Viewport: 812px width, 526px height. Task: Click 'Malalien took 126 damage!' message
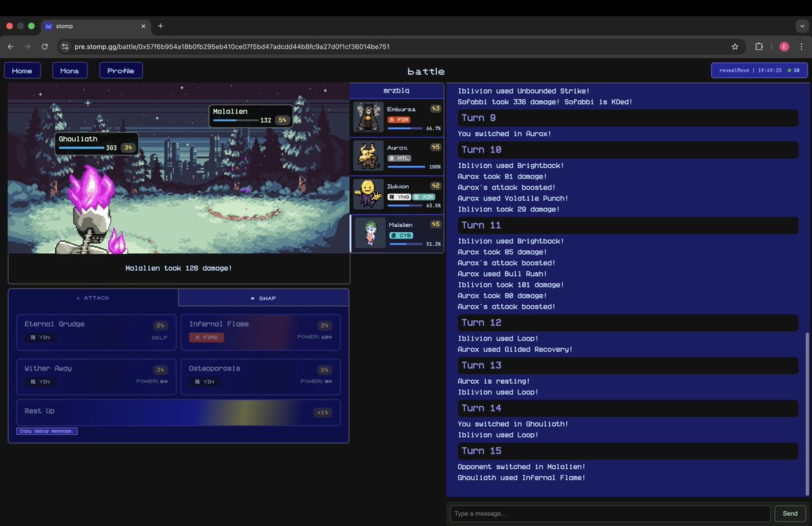(x=179, y=268)
